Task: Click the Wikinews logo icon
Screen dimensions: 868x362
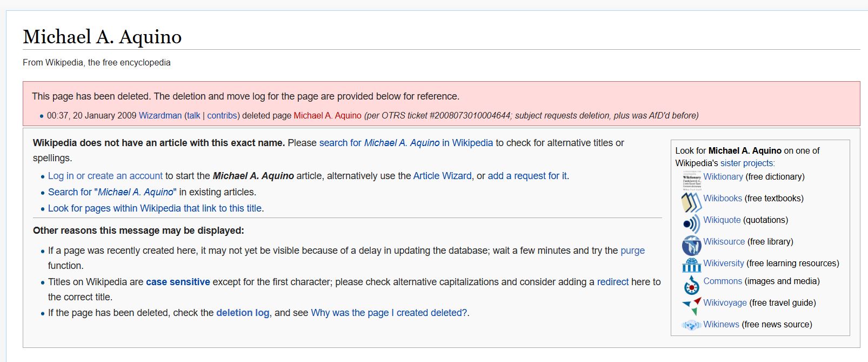Action: pyautogui.click(x=691, y=325)
